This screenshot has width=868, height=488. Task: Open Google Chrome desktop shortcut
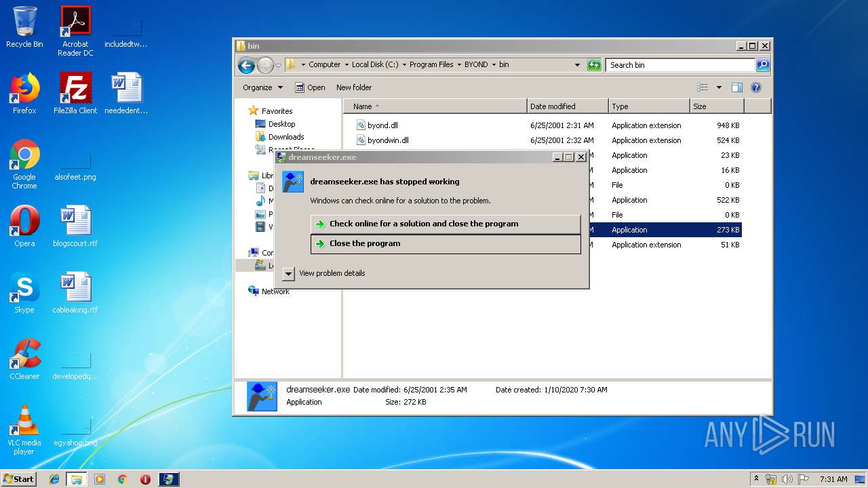click(x=24, y=164)
